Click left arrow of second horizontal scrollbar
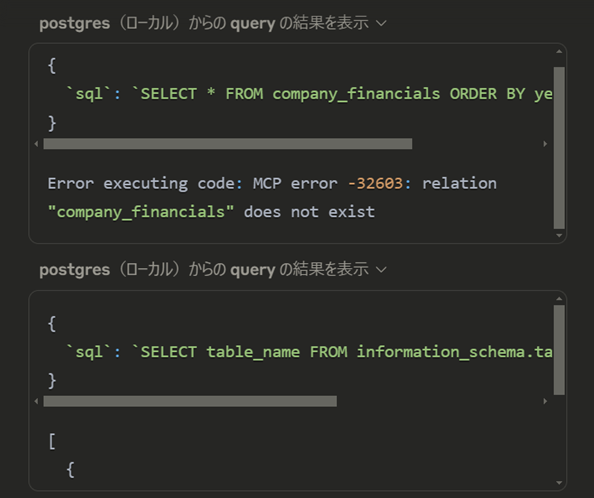 click(36, 401)
